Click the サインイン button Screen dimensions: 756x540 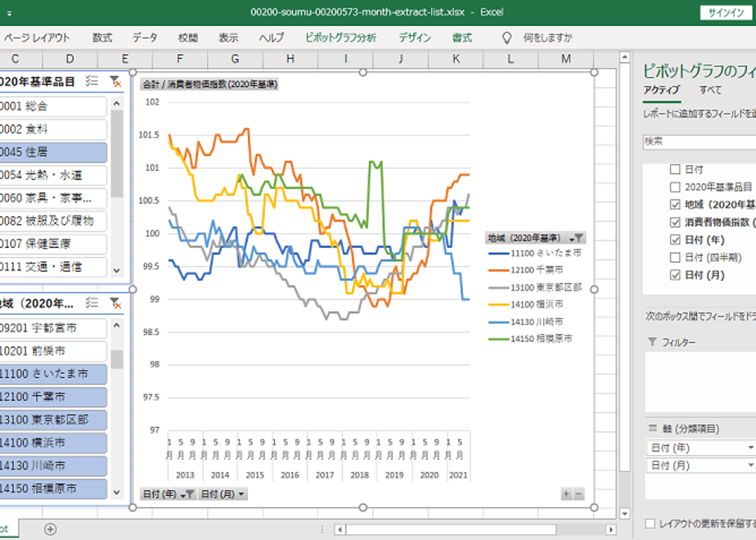[x=726, y=13]
